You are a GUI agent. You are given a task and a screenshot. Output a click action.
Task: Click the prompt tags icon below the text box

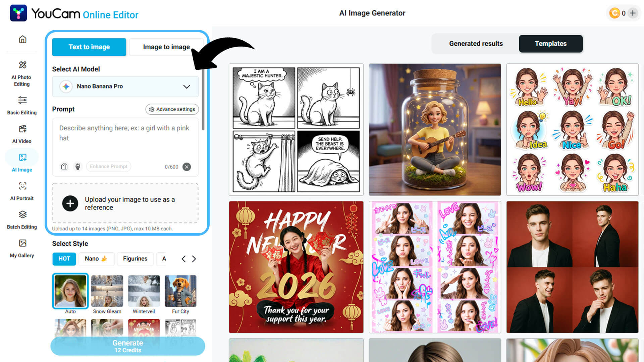pos(64,166)
